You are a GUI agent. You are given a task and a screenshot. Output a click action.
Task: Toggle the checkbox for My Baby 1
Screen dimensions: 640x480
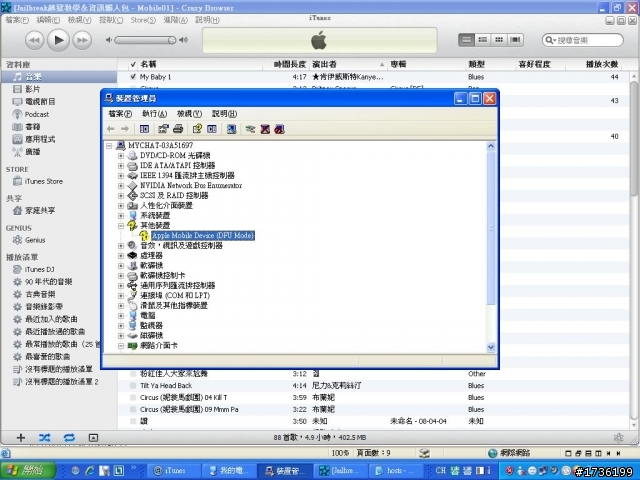[133, 77]
